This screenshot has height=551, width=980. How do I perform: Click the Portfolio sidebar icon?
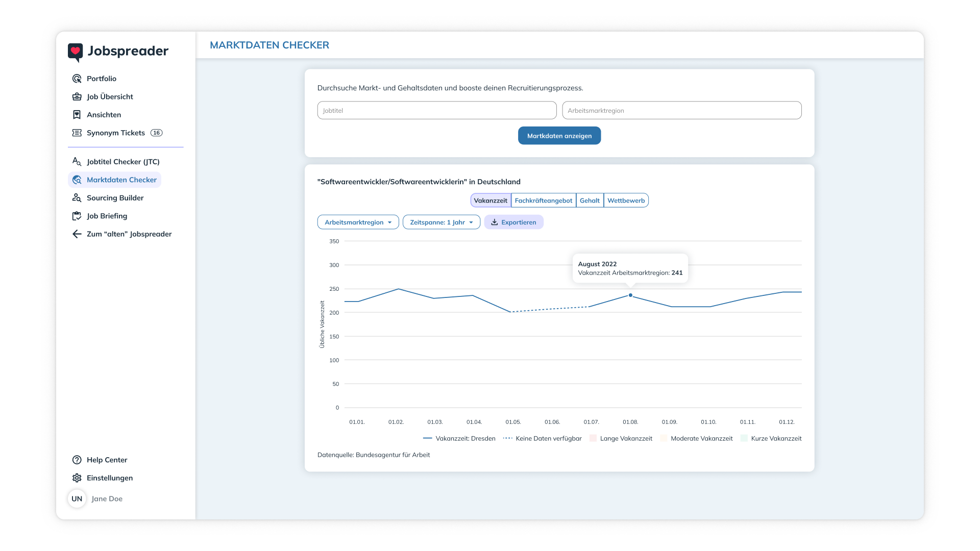coord(77,79)
